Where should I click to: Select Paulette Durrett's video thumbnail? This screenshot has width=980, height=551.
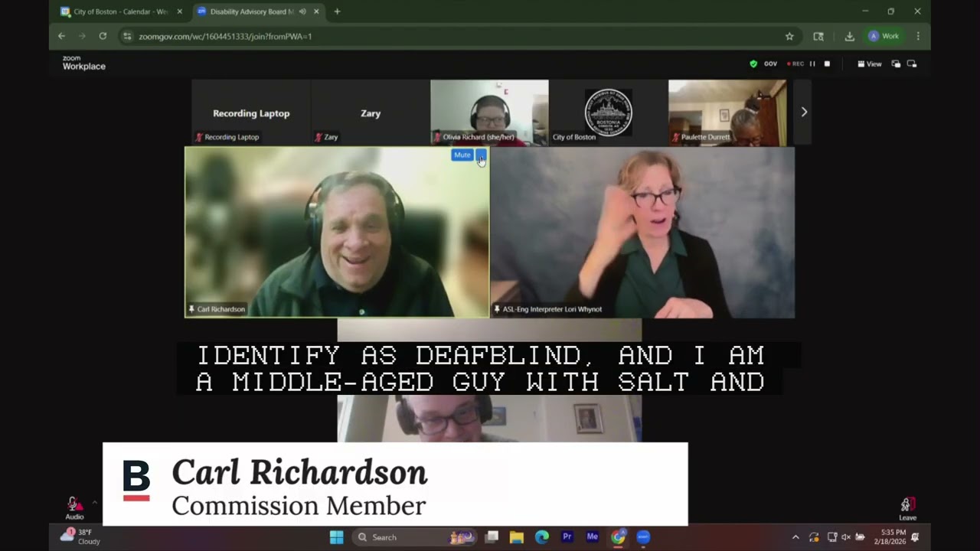tap(727, 112)
